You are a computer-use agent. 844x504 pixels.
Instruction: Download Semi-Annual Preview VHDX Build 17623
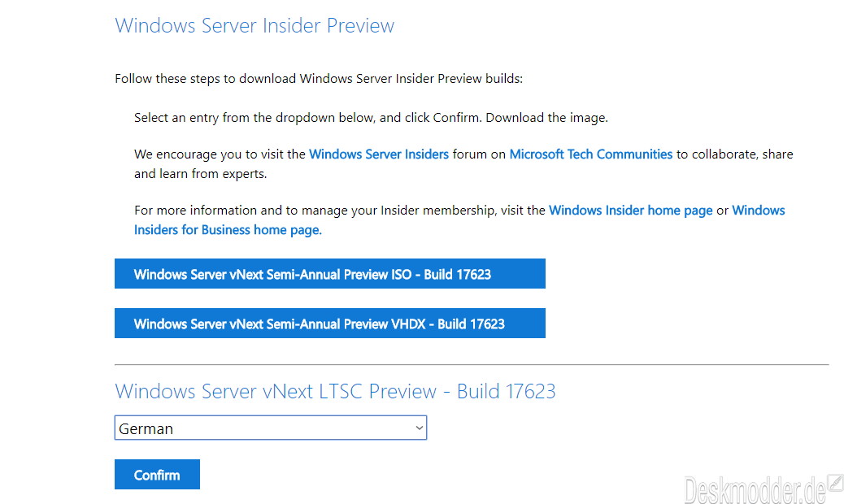click(330, 324)
